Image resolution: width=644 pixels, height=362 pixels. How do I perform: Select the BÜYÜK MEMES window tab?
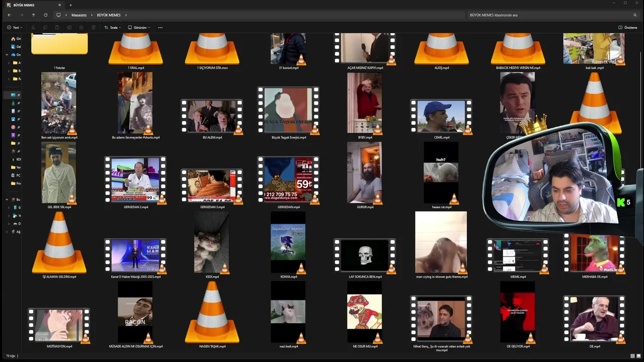[x=34, y=5]
